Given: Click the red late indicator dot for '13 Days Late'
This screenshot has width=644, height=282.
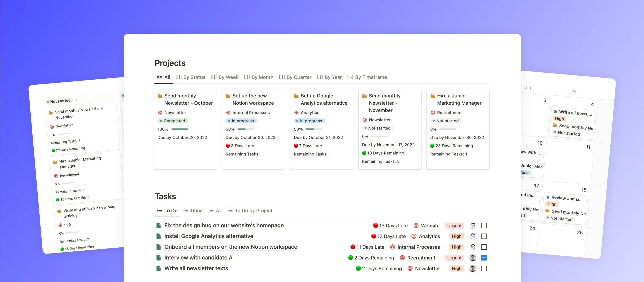Looking at the screenshot, I should 375,225.
